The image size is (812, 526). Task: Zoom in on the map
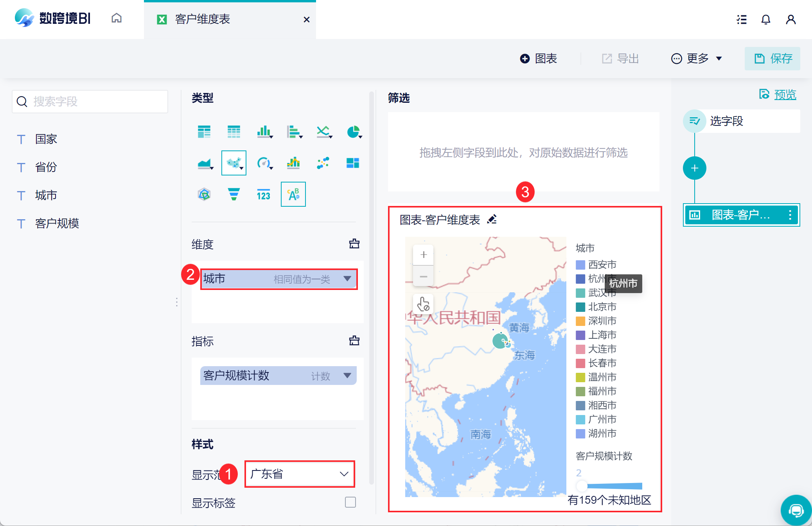(423, 255)
